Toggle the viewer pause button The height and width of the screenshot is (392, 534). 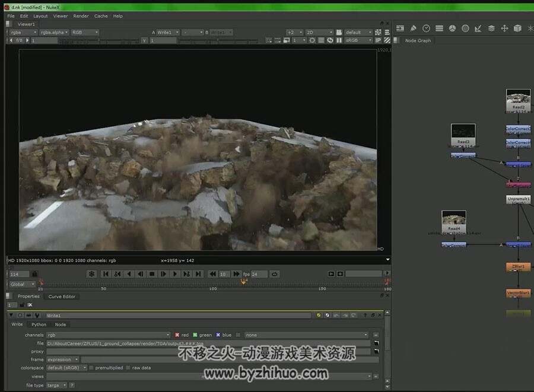click(x=339, y=40)
